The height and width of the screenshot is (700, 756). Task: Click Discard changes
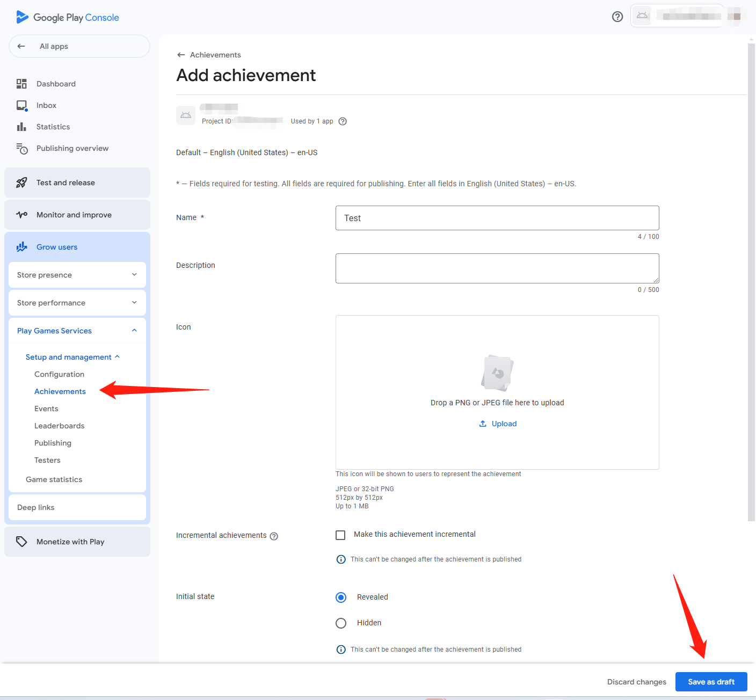tap(636, 682)
